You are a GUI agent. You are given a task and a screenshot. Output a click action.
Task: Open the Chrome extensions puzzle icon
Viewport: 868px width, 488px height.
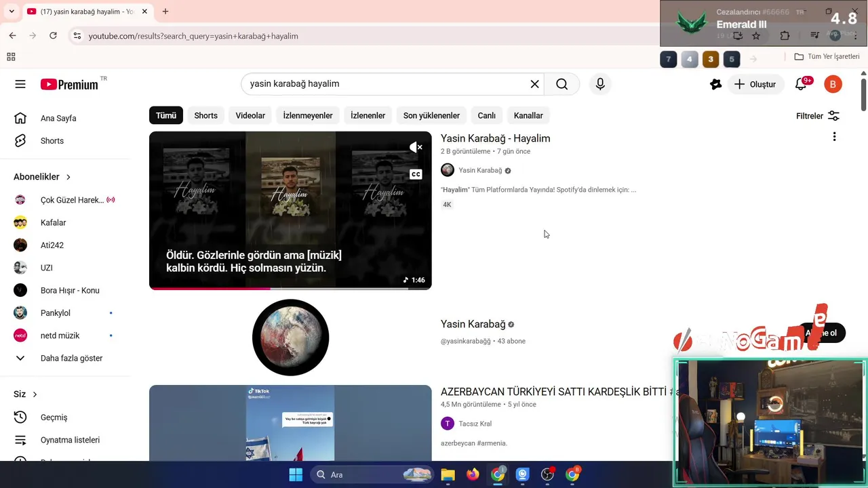785,36
